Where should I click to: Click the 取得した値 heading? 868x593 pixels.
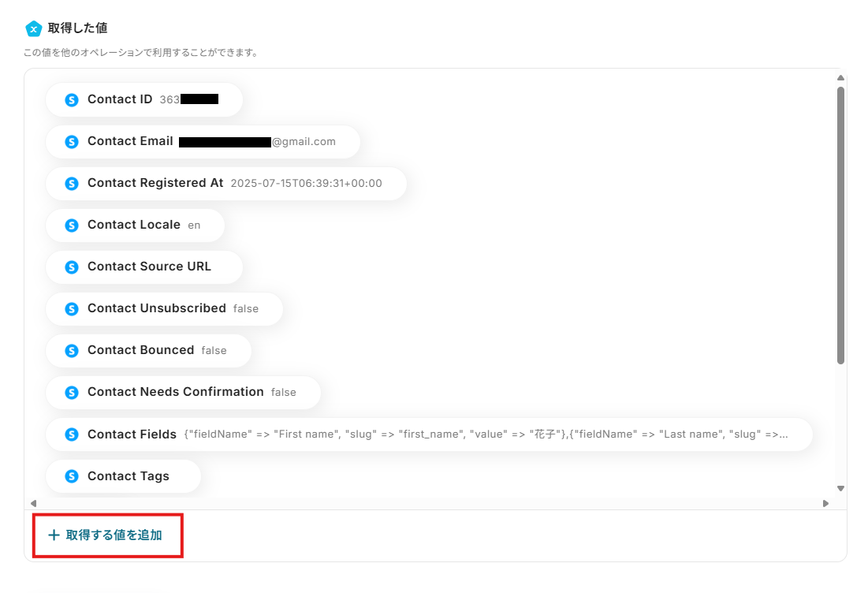click(x=77, y=28)
